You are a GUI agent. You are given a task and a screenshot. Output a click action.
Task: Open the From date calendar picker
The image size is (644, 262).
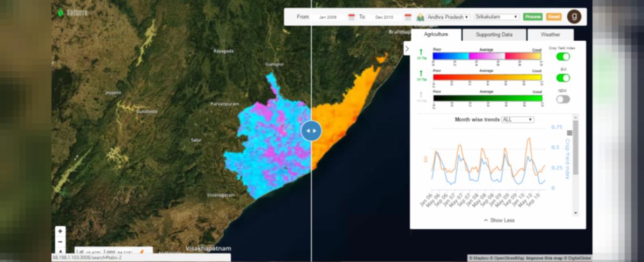coord(352,17)
